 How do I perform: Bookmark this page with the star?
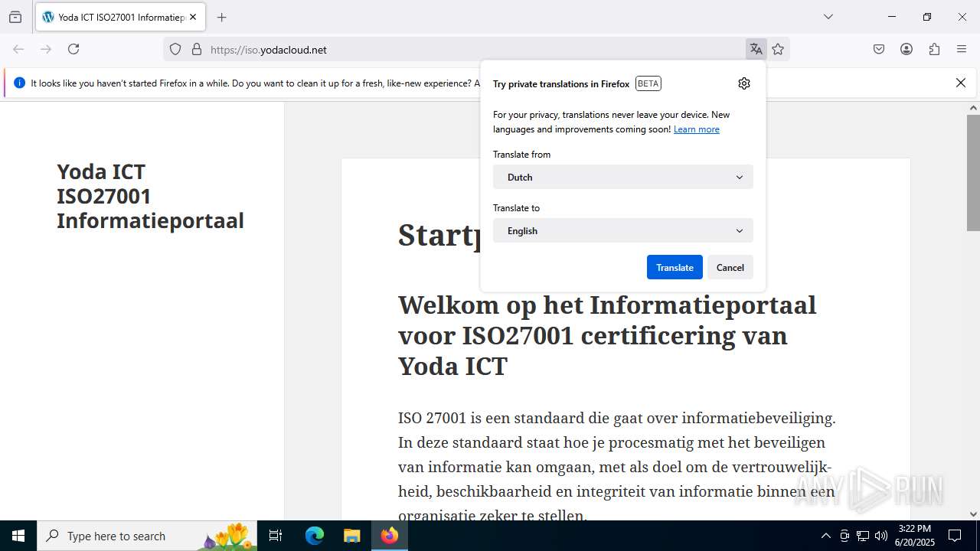[778, 49]
